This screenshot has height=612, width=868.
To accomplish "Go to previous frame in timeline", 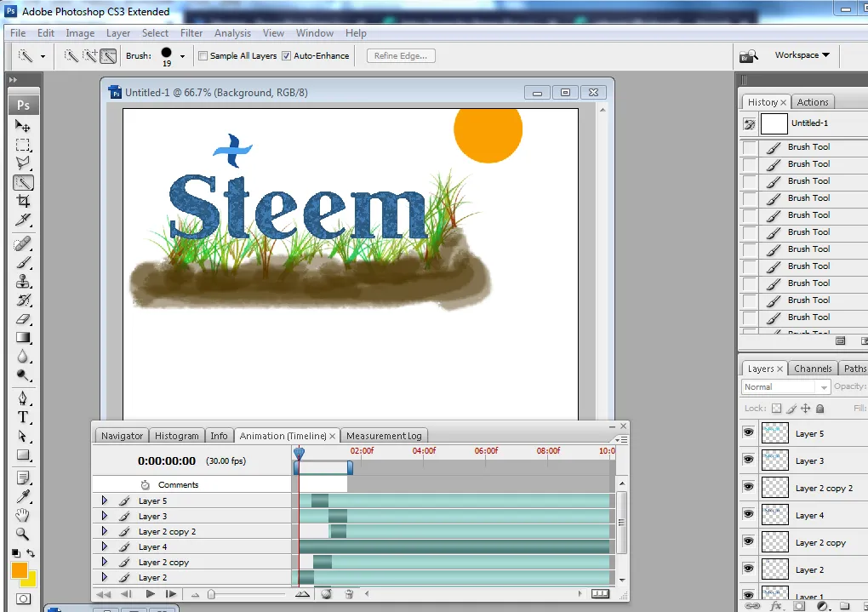I will [x=126, y=594].
